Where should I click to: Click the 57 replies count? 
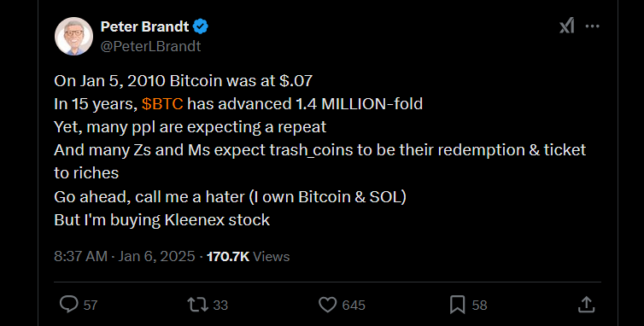91,305
